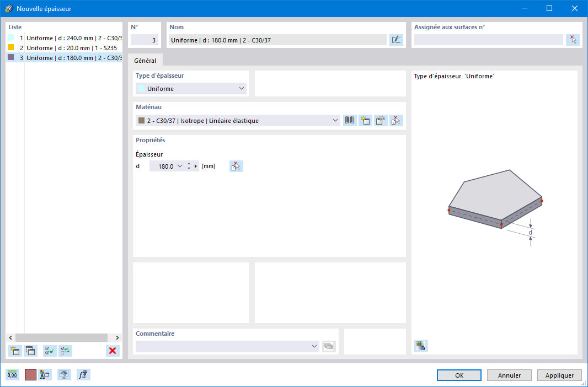Click the units and decimals 0,00 icon
The height and width of the screenshot is (387, 588).
pos(12,374)
